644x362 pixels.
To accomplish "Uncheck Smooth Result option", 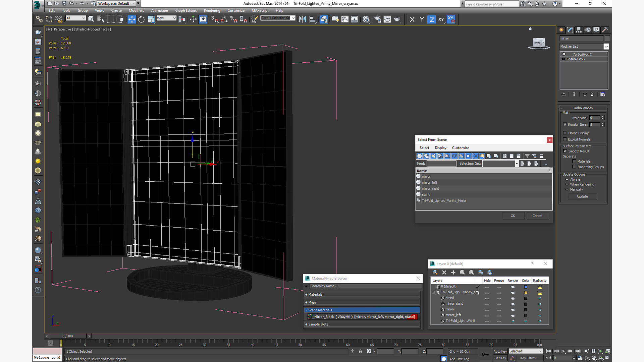I will 565,151.
